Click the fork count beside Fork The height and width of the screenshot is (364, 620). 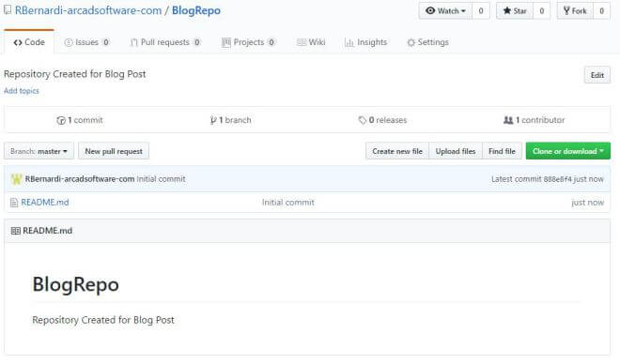coord(601,10)
